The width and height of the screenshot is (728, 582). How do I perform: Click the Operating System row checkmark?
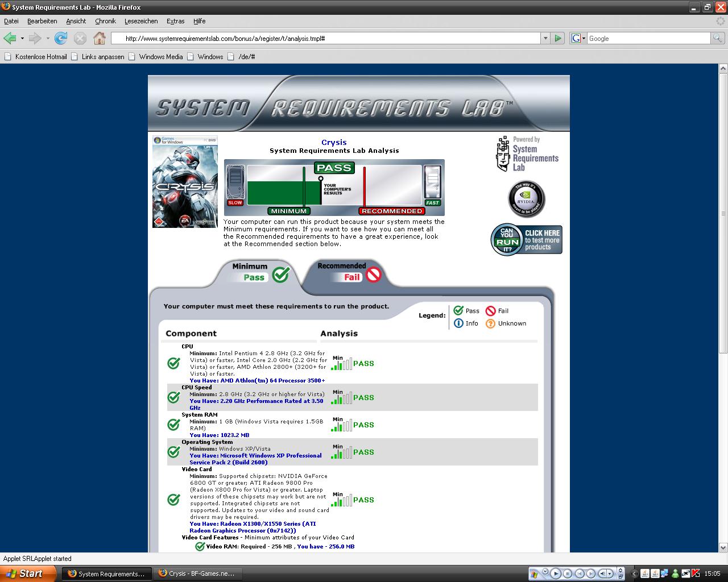click(173, 452)
